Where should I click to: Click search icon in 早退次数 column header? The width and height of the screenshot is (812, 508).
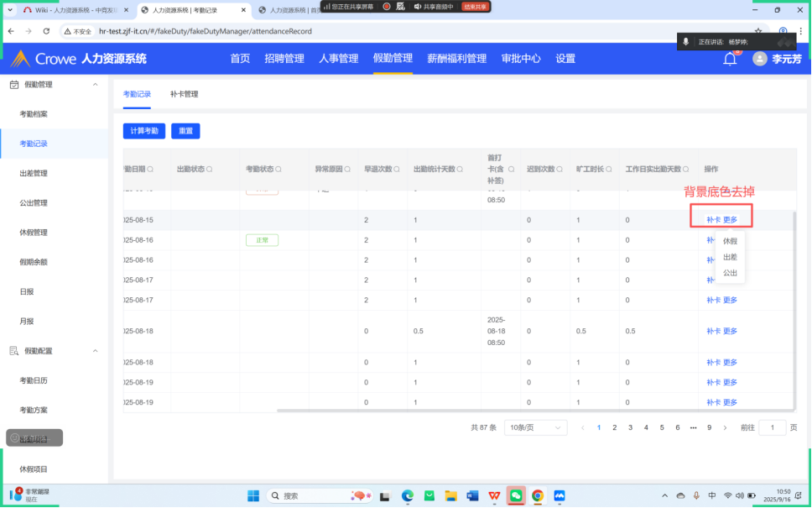tap(398, 169)
